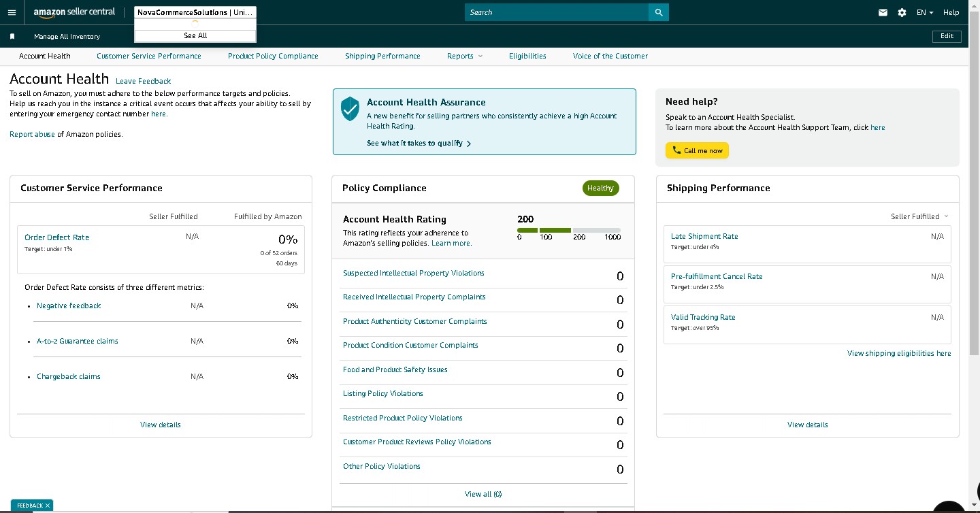
Task: Open the mail messages icon
Action: (x=883, y=12)
